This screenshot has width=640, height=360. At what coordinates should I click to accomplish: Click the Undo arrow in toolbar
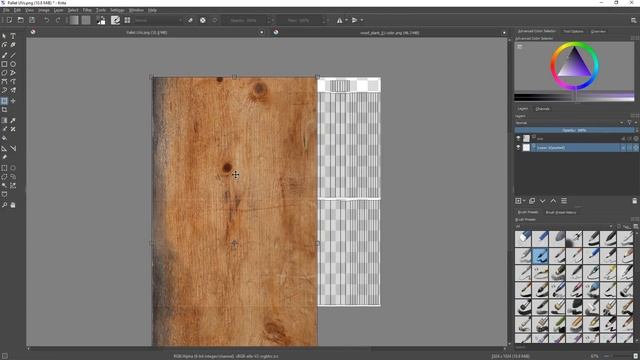(47, 20)
